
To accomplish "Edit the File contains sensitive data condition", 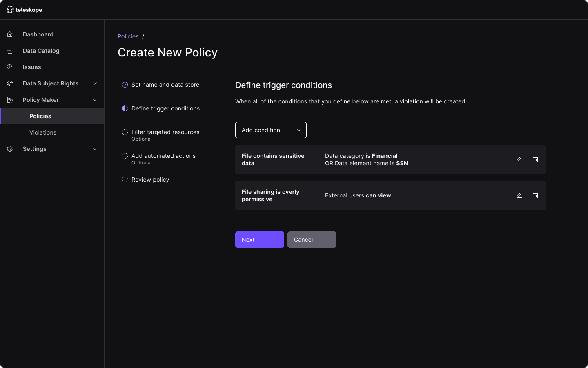I will [519, 159].
